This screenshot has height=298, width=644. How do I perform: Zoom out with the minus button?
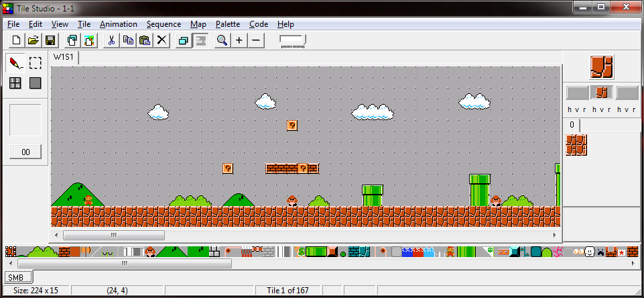click(256, 40)
